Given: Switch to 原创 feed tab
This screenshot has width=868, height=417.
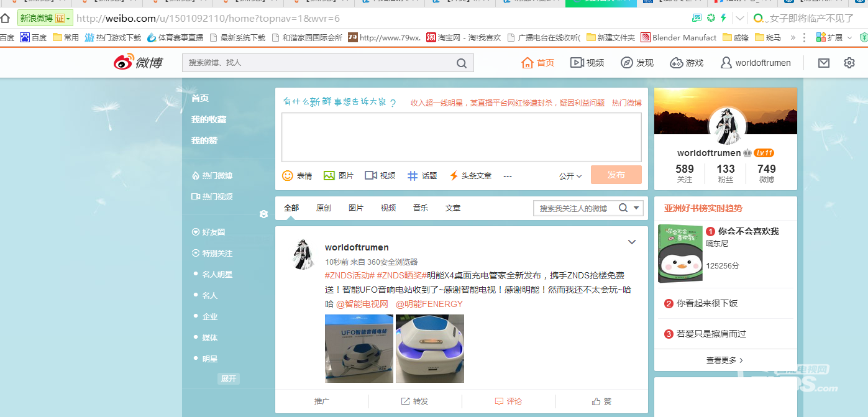Looking at the screenshot, I should coord(324,208).
